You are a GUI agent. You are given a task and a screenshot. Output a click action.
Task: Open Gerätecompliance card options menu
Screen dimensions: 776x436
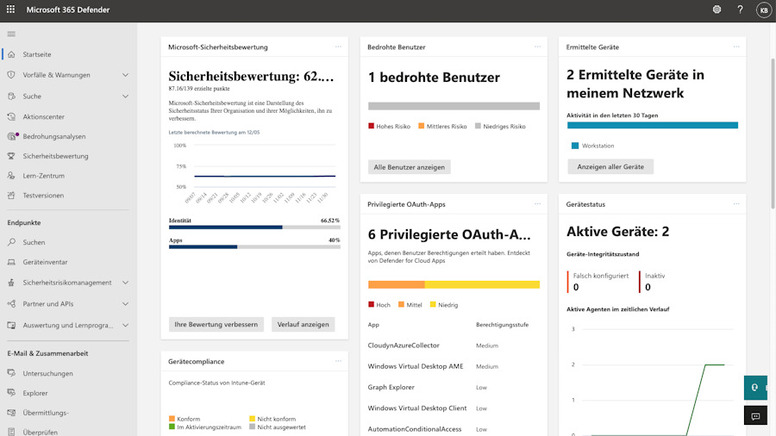338,361
